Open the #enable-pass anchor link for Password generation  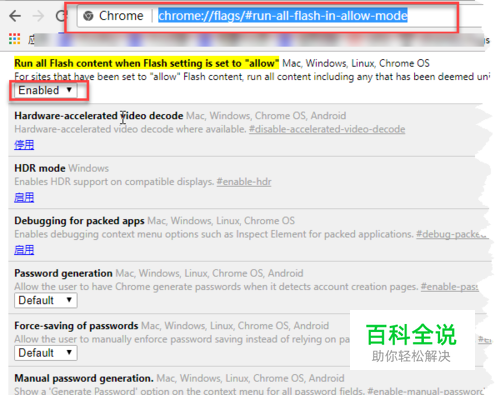coord(450,287)
